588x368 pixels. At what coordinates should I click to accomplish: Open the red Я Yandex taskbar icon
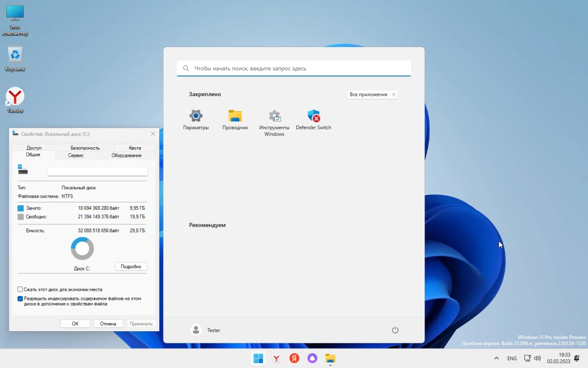point(294,358)
